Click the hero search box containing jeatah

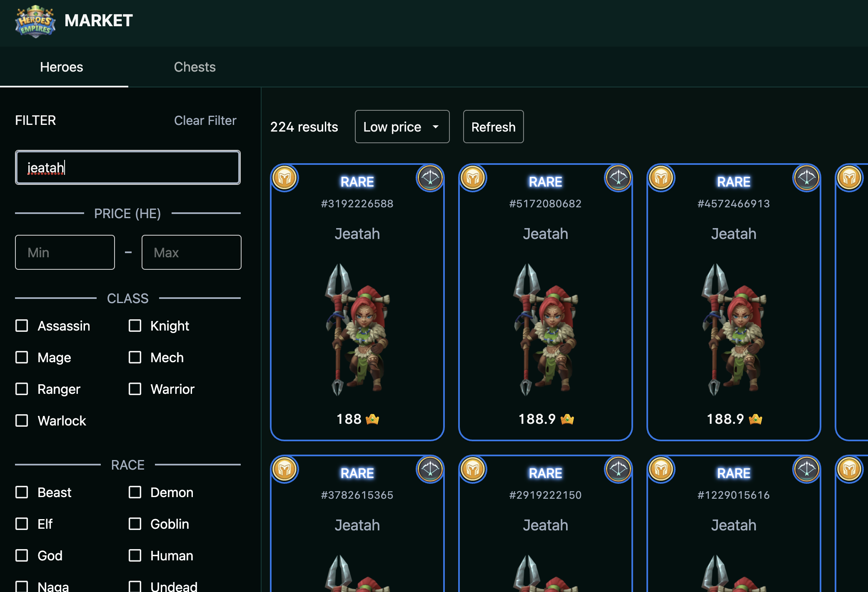pos(128,167)
